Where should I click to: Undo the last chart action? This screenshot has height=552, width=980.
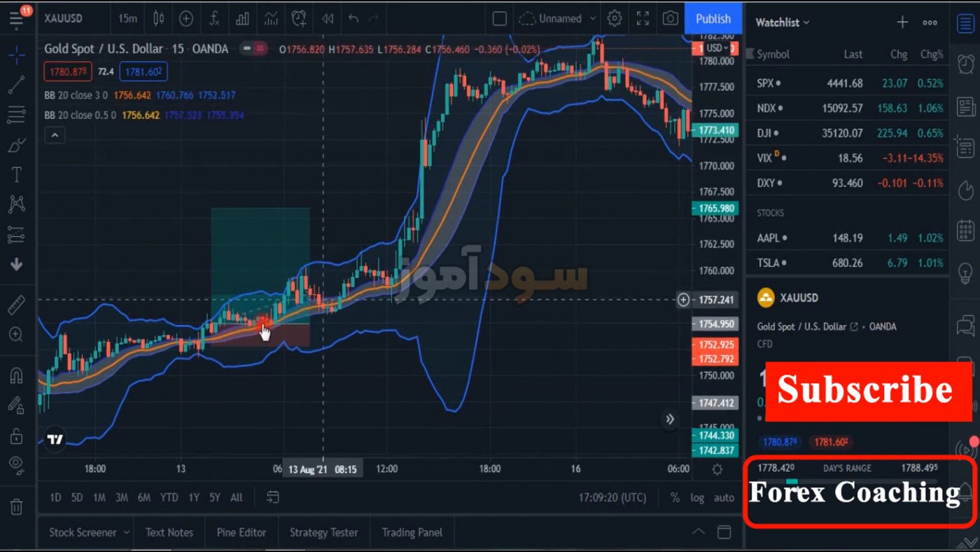tap(353, 19)
